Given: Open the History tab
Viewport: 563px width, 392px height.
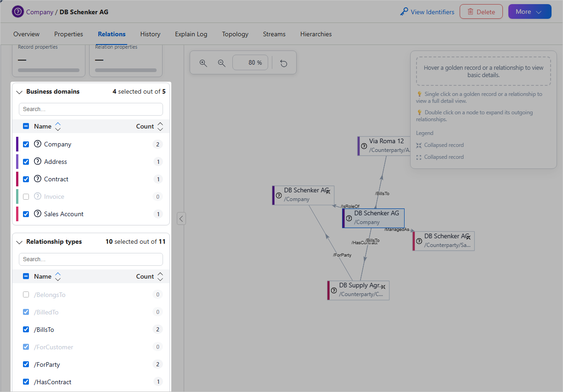Looking at the screenshot, I should click(150, 34).
